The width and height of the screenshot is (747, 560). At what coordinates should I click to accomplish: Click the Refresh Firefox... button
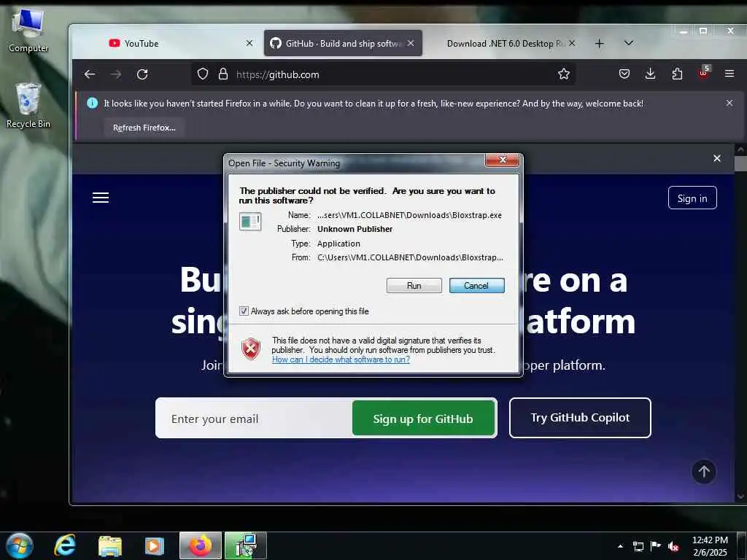[x=144, y=128]
